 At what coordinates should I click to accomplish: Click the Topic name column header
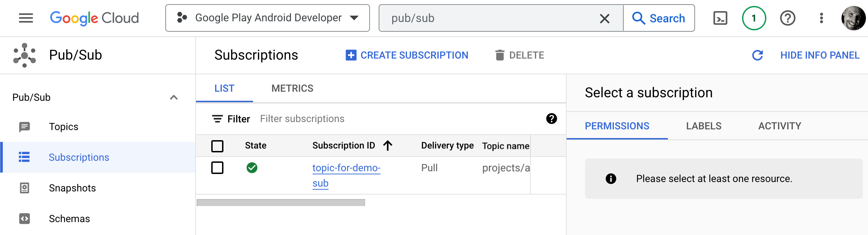pyautogui.click(x=505, y=146)
